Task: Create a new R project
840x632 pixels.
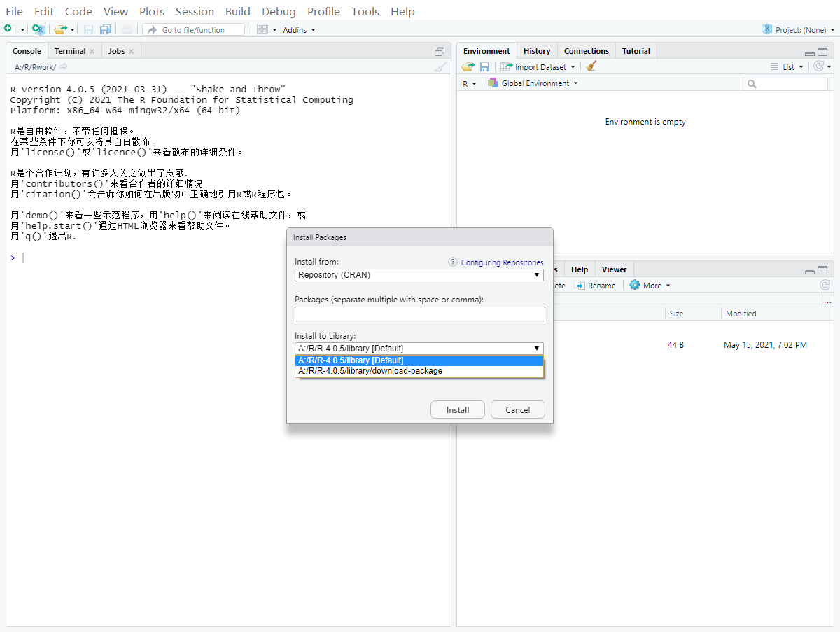Action: coord(38,29)
